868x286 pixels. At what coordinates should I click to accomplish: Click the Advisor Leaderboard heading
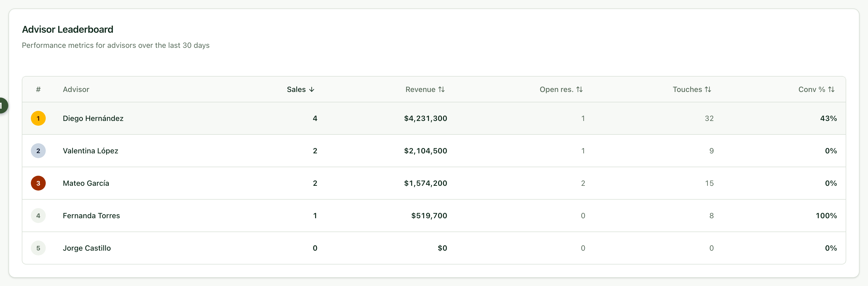67,29
